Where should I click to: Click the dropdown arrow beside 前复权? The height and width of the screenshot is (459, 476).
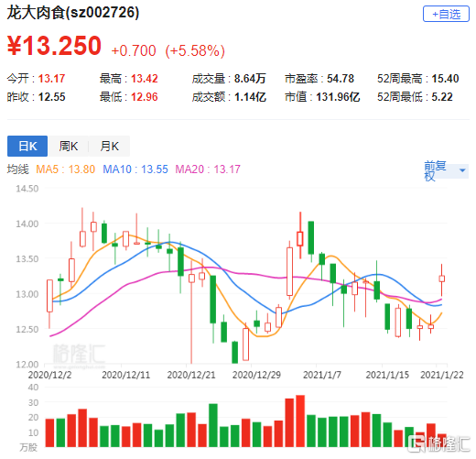462,170
